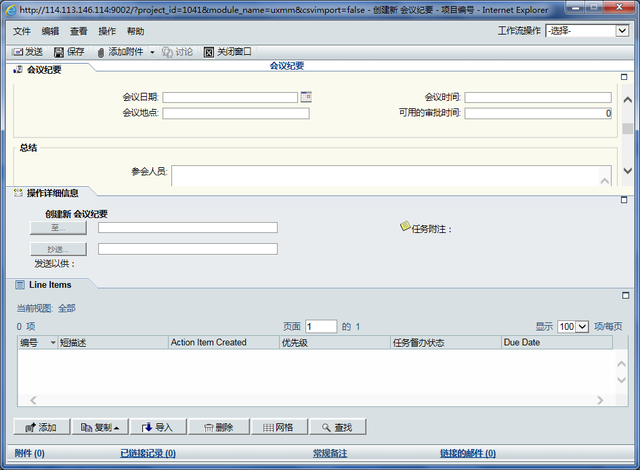The image size is (640, 470).
Task: Click the page number input field
Action: (321, 326)
